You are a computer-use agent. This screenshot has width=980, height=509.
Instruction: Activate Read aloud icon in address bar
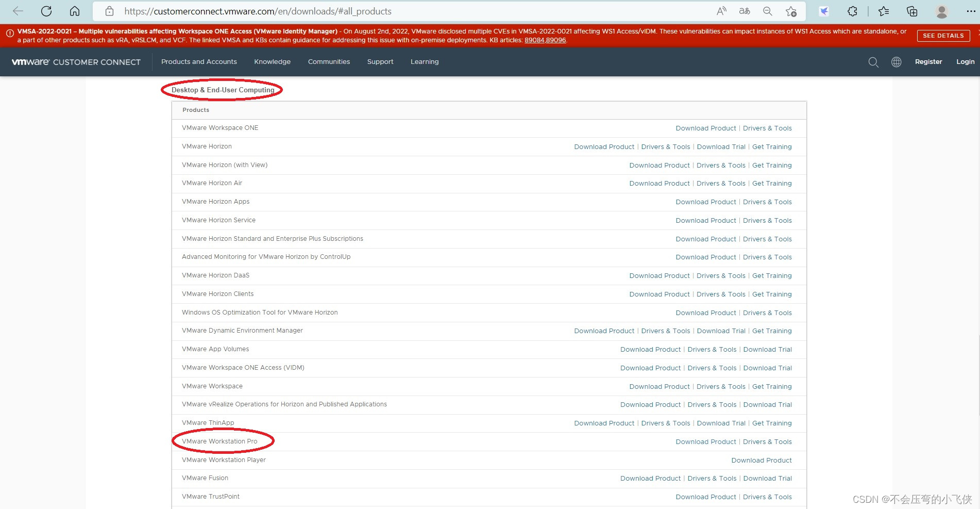721,11
